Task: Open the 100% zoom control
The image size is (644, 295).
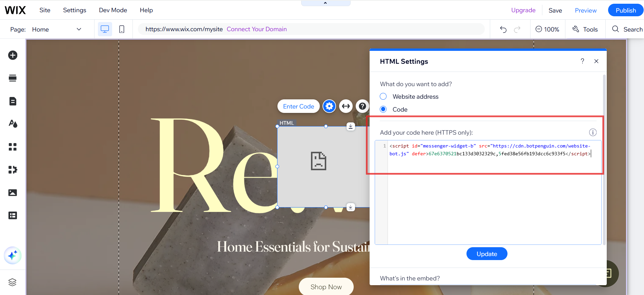Action: [547, 29]
